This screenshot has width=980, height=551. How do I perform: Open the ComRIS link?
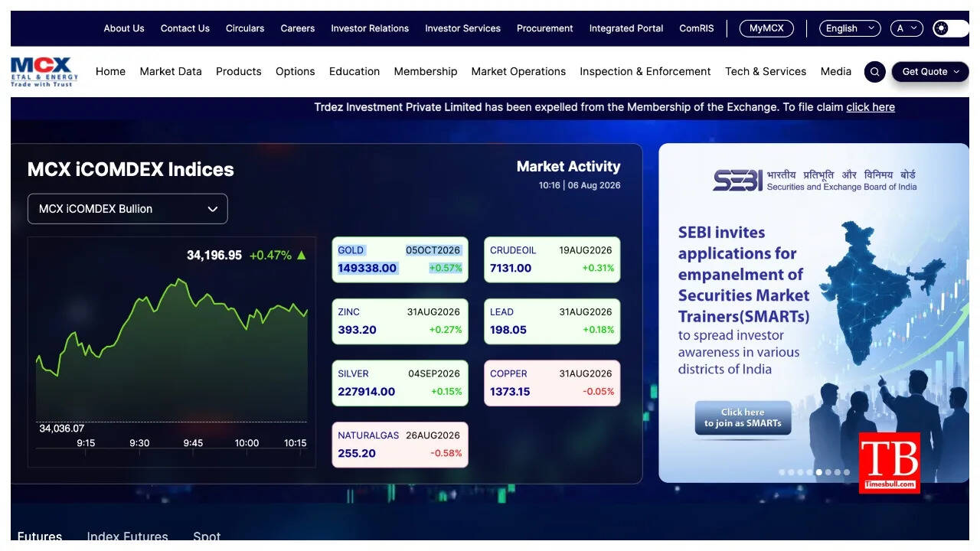[x=697, y=28]
